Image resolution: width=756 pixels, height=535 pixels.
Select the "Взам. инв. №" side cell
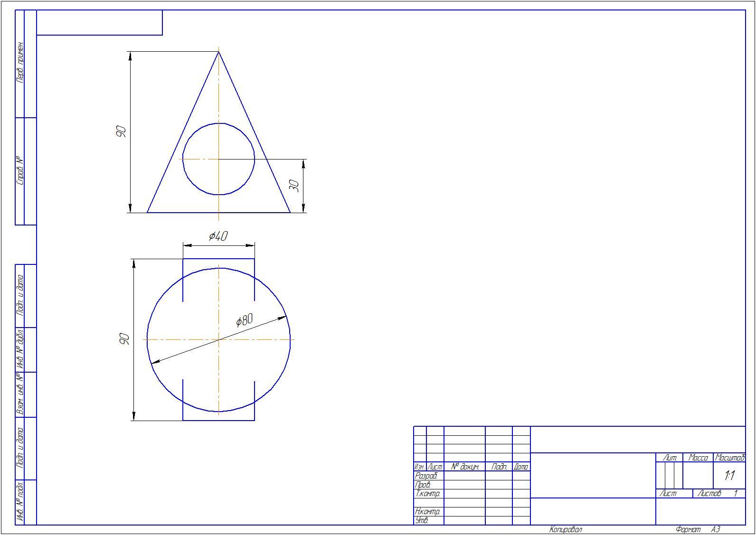(x=20, y=394)
